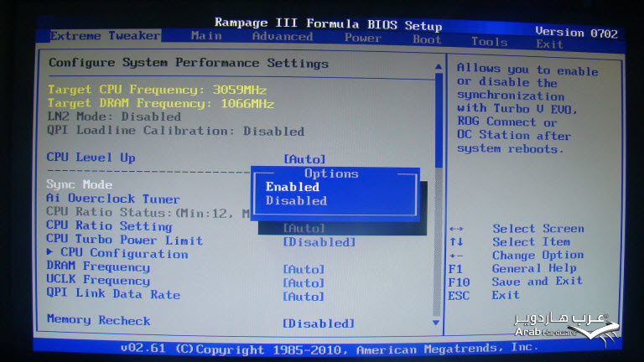Click the vertical scrollbar thumb

click(x=439, y=121)
